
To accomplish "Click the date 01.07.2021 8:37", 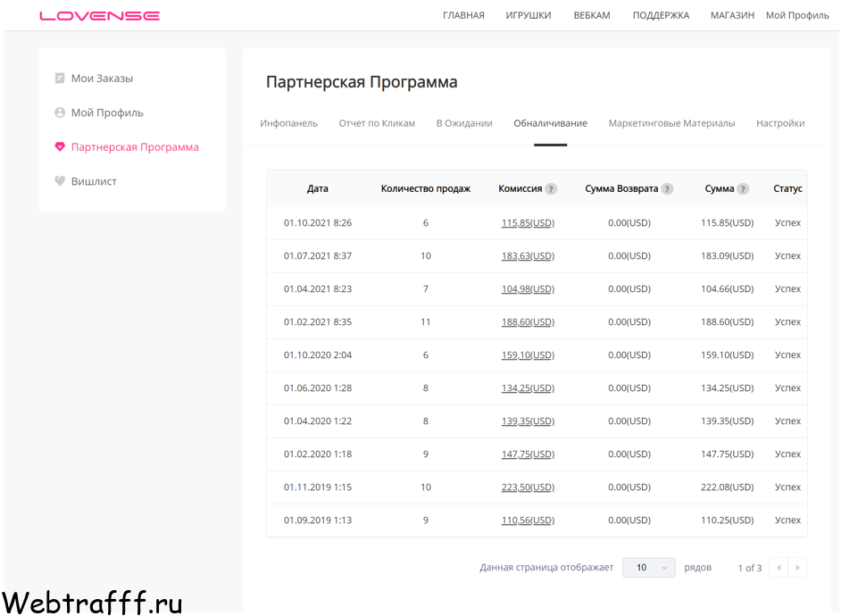I will (318, 256).
